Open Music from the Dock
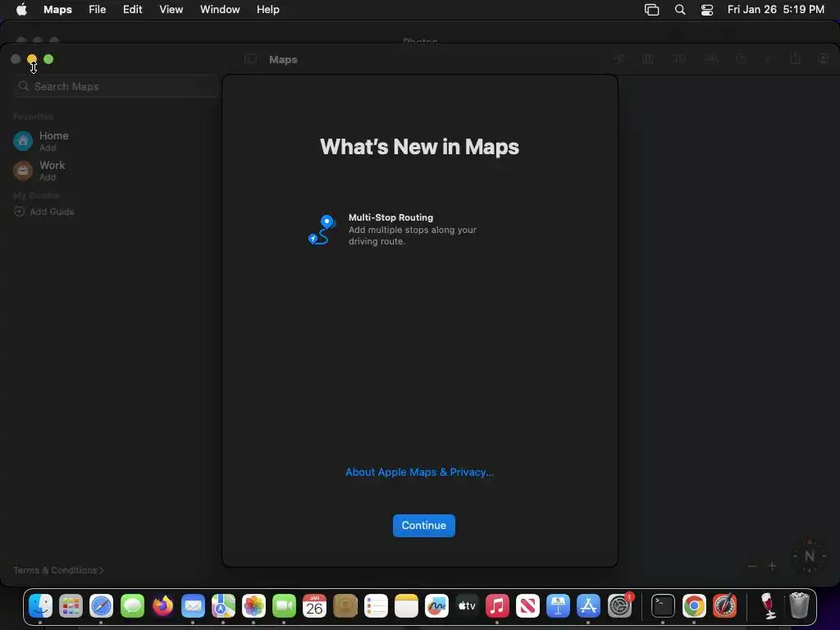This screenshot has width=840, height=630. coord(497,606)
